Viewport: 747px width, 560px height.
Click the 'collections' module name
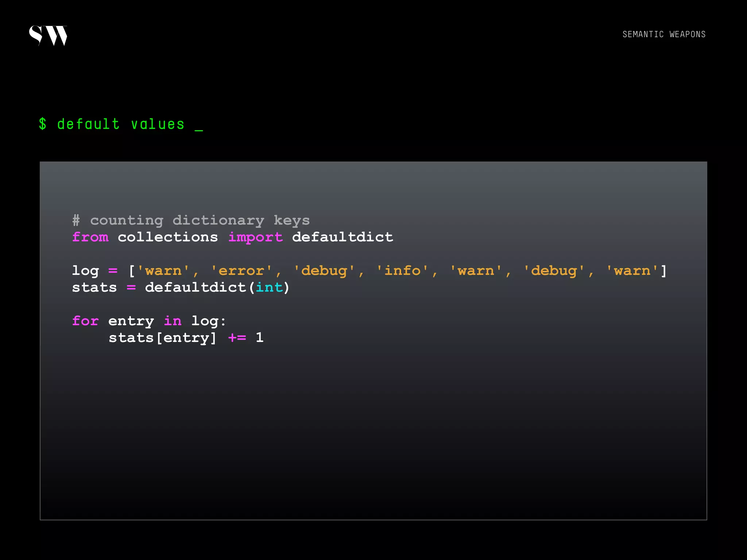click(168, 237)
